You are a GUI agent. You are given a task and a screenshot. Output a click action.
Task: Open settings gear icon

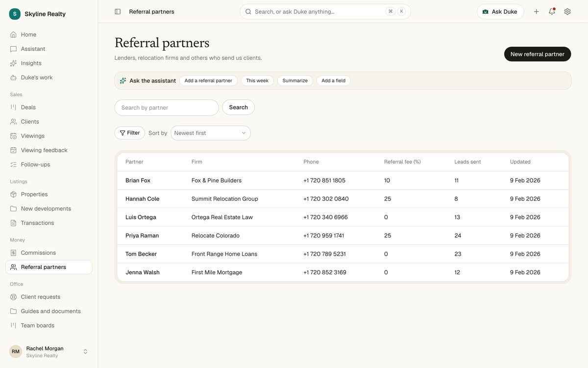[x=567, y=12]
